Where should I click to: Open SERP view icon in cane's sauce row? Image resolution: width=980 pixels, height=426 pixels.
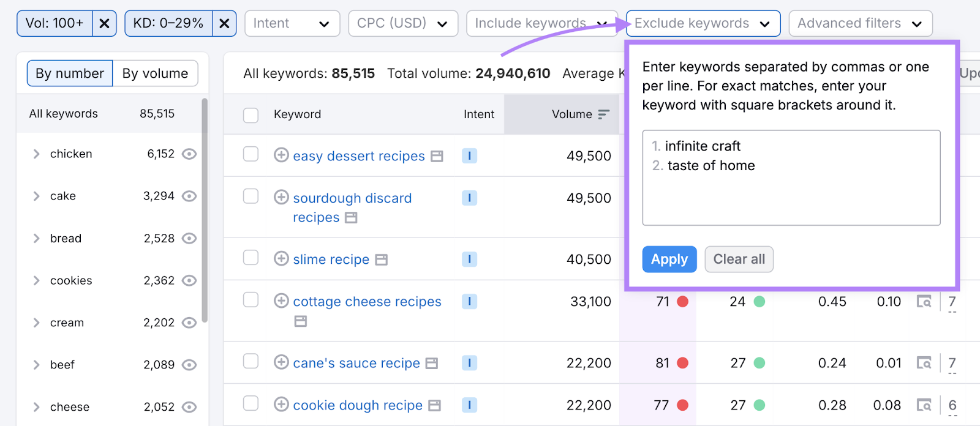pos(924,363)
